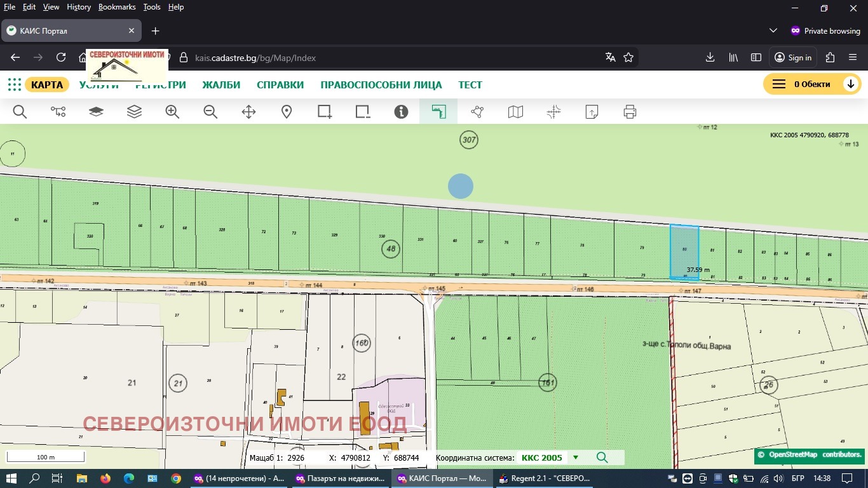Click the object information (i) tool
Screen dimensions: 868x488
401,112
